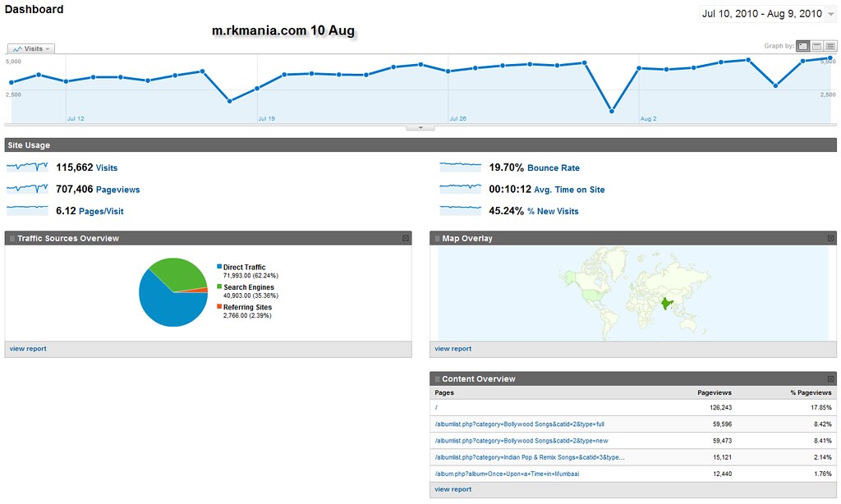View report for Traffic Sources Overview
The height and width of the screenshot is (504, 841).
28,349
